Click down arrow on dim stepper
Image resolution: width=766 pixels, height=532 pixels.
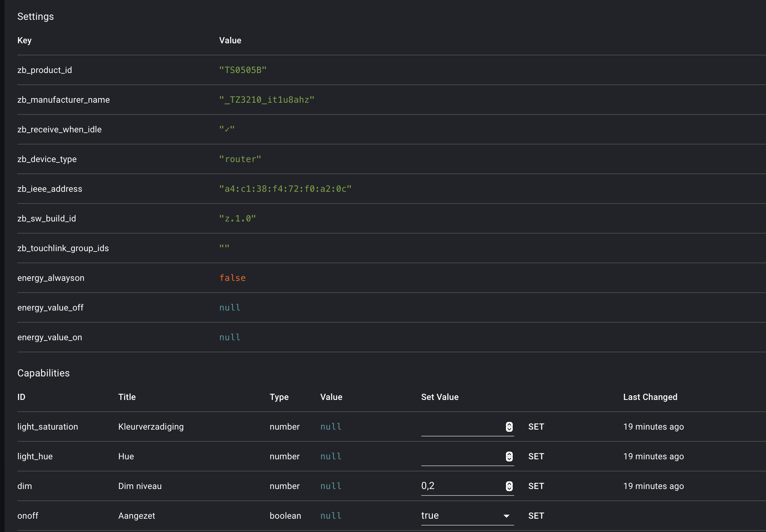click(509, 488)
